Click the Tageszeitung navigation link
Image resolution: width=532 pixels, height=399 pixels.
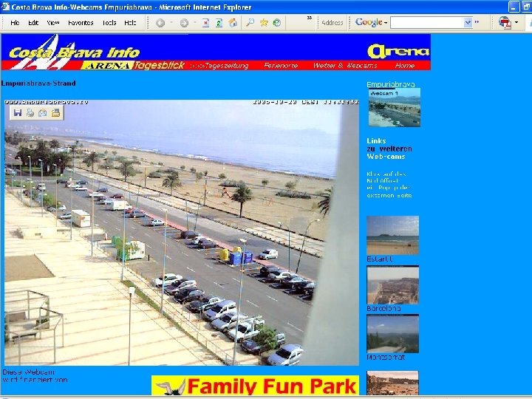(219, 66)
